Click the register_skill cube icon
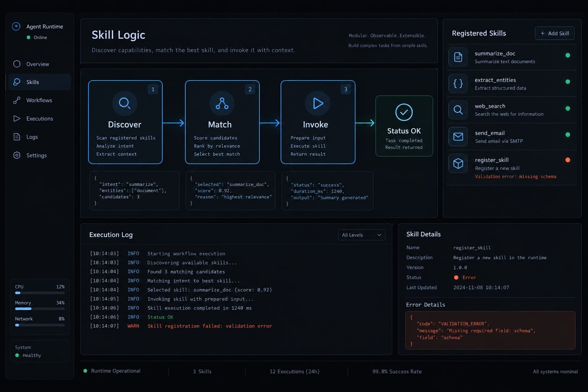Viewport: 588px width, 392px height. tap(458, 163)
